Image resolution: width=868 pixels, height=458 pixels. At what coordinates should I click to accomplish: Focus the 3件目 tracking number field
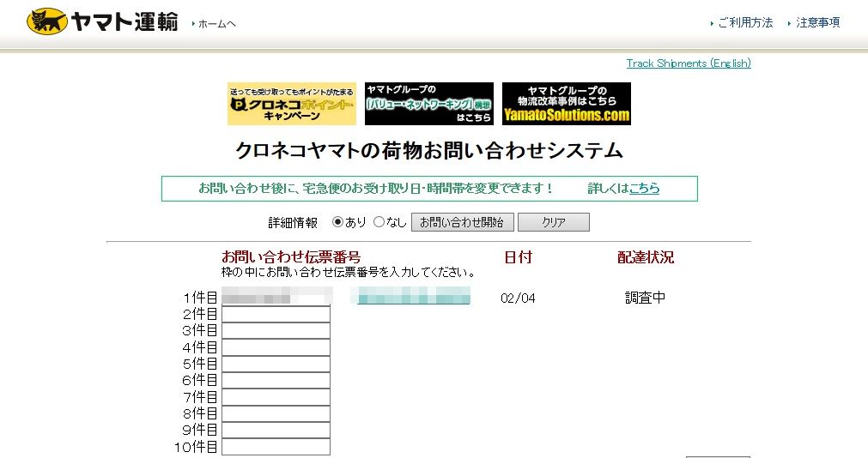[276, 331]
